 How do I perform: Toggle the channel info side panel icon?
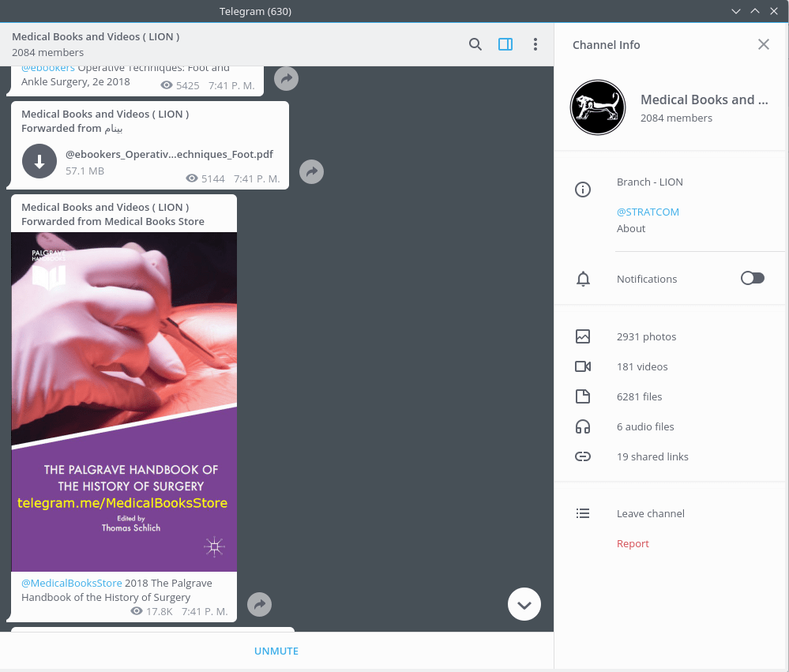pos(505,44)
